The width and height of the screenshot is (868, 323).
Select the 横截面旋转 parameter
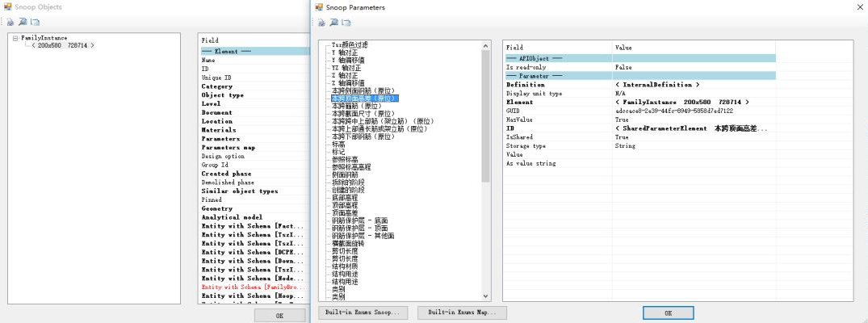(348, 243)
